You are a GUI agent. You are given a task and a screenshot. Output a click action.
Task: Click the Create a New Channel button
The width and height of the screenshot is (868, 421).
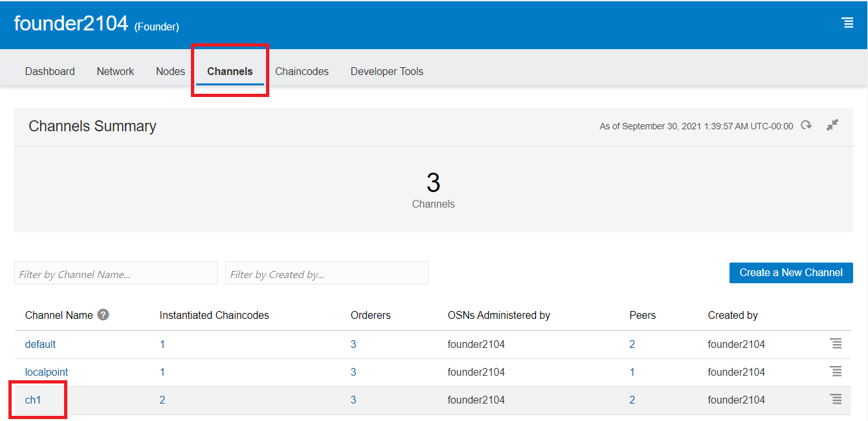pos(790,273)
